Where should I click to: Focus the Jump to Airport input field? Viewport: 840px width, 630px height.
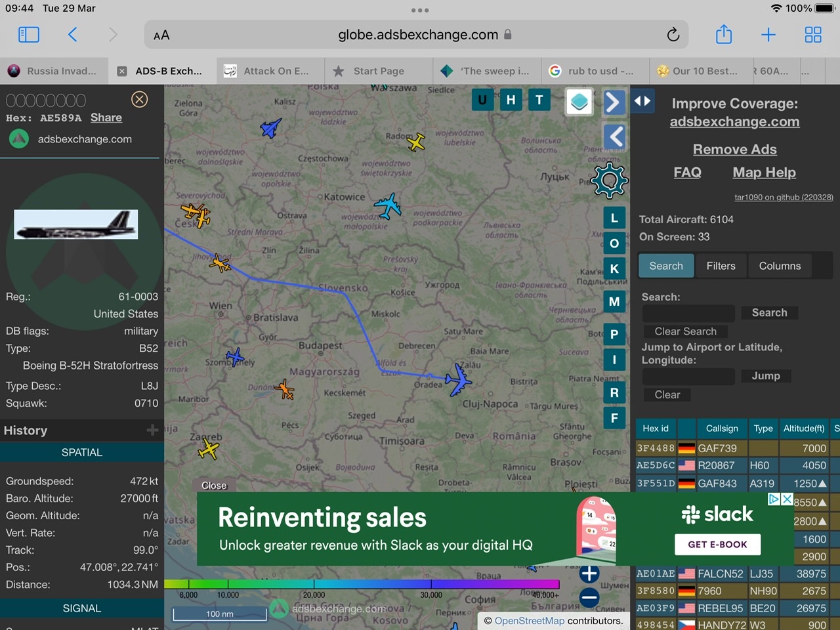(688, 376)
